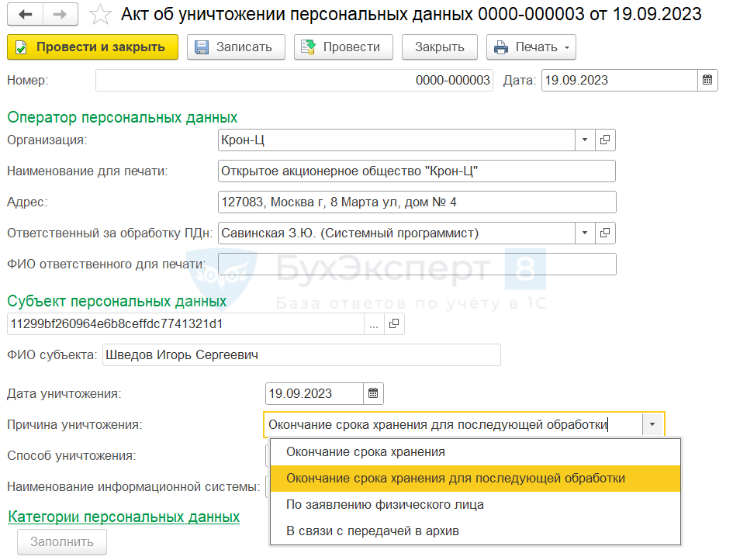This screenshot has width=733, height=560.
Task: Click 'Провести и закрыть' button
Action: click(92, 47)
